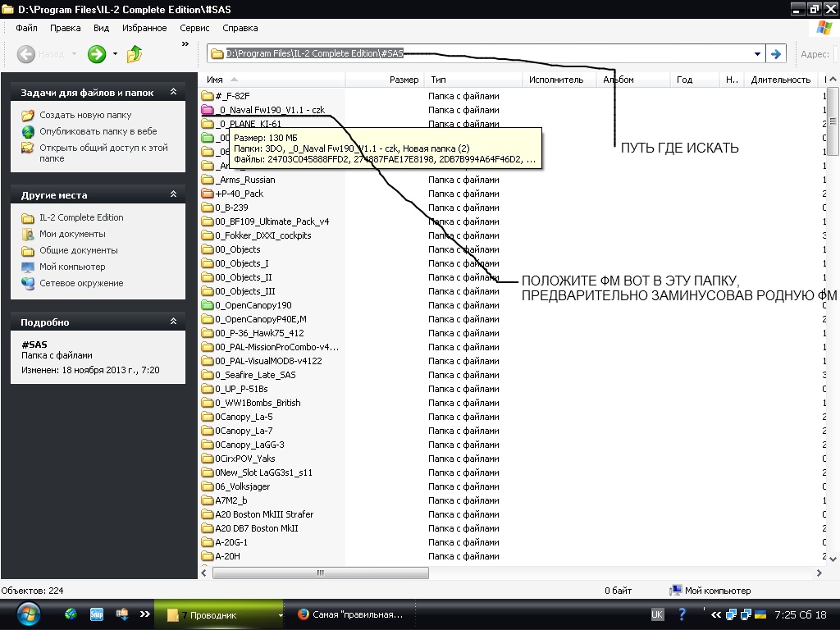Expand quick launch overflow chevron
Image resolution: width=840 pixels, height=630 pixels.
[x=144, y=614]
